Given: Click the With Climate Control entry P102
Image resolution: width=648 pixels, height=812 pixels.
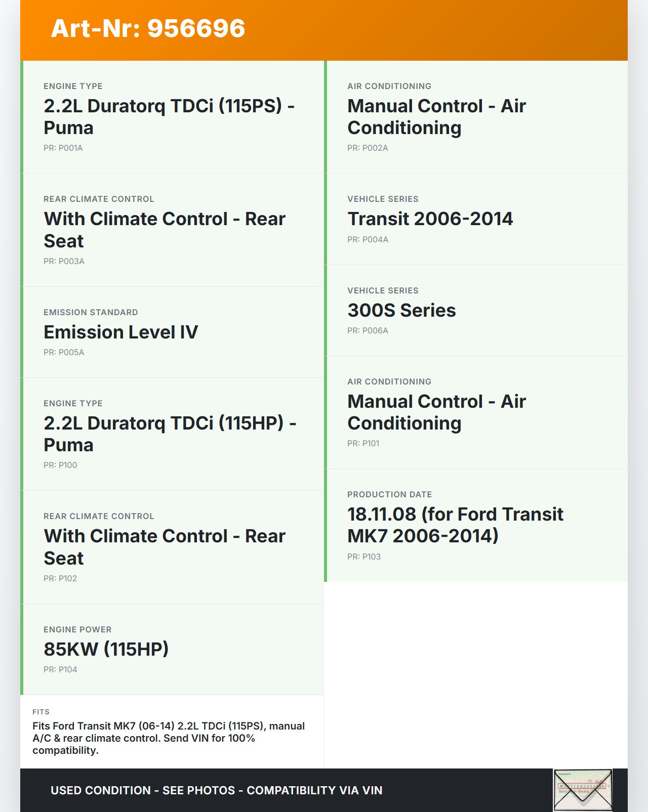Looking at the screenshot, I should click(165, 547).
